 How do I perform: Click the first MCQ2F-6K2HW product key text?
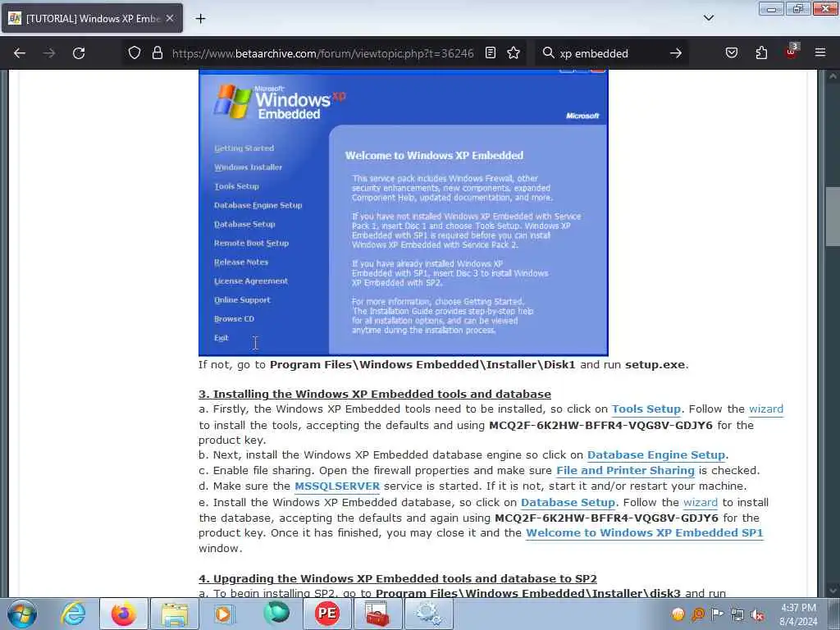pos(600,426)
